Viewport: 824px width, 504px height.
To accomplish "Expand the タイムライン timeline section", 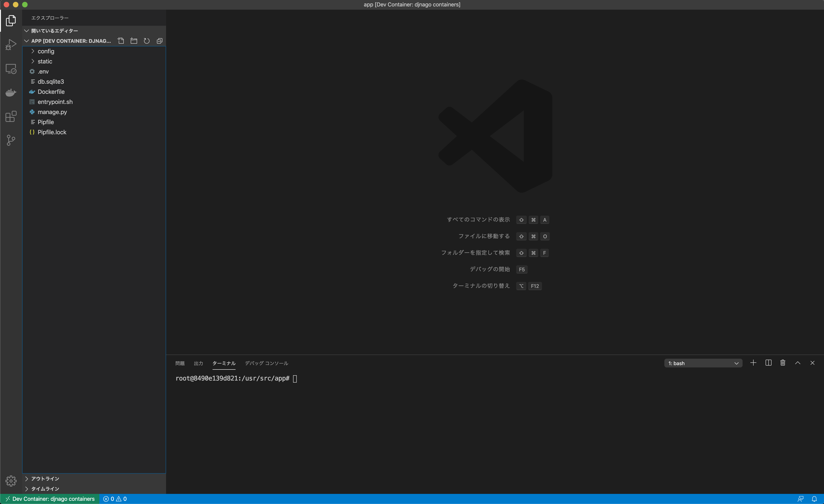I will pyautogui.click(x=94, y=489).
